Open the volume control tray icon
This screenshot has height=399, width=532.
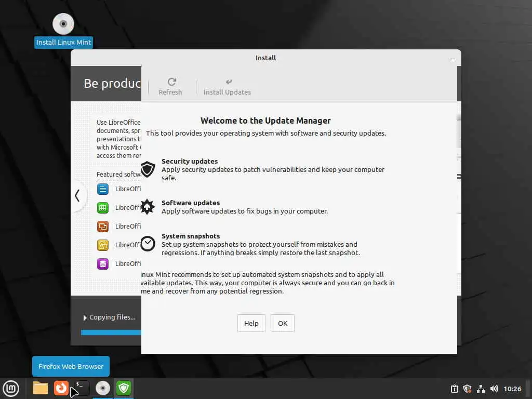[x=494, y=389]
